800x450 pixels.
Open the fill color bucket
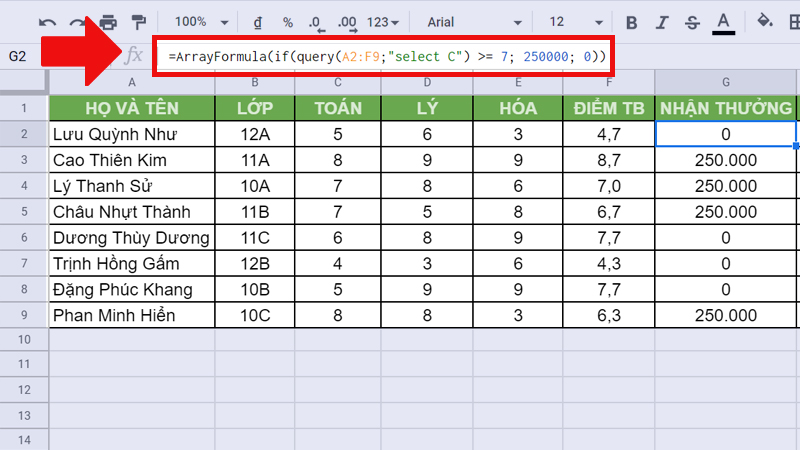(x=765, y=22)
